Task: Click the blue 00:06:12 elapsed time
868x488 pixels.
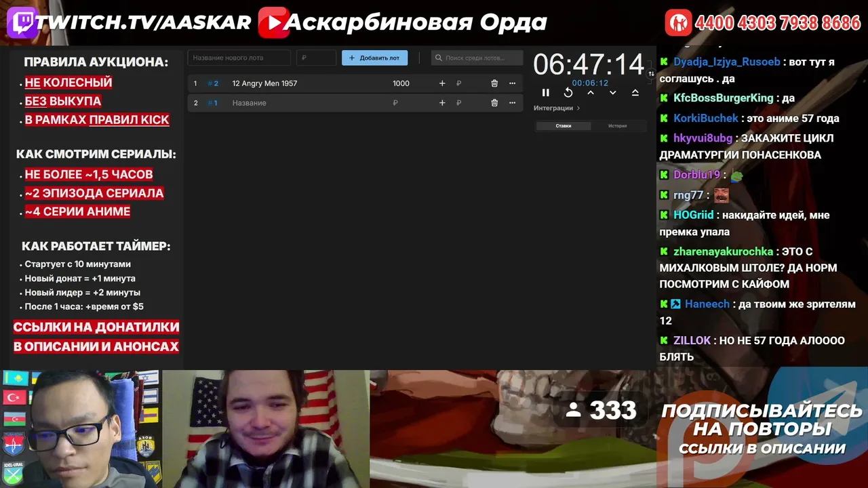Action: point(590,83)
